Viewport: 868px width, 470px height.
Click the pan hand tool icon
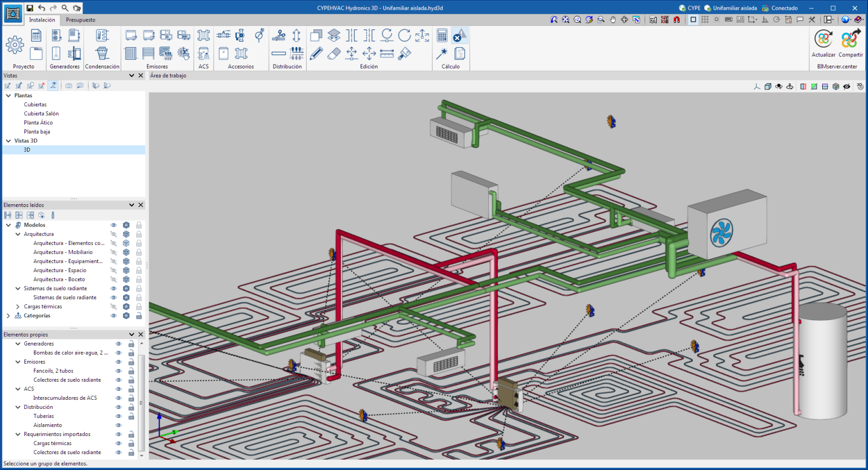pyautogui.click(x=613, y=20)
